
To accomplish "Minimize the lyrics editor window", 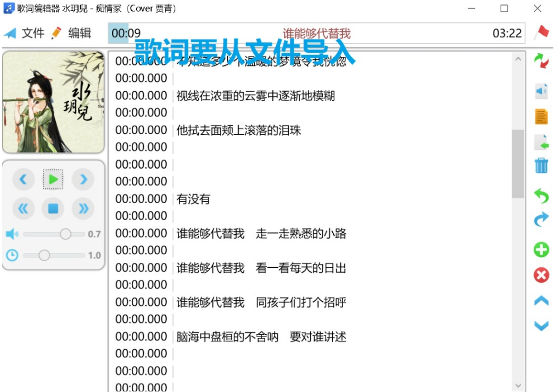I will (x=471, y=8).
